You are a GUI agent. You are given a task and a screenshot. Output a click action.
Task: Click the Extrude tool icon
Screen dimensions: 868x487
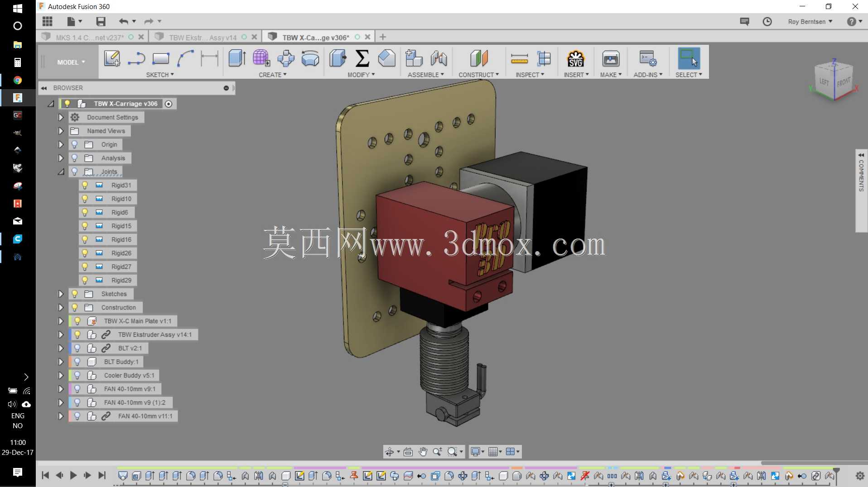pyautogui.click(x=237, y=58)
